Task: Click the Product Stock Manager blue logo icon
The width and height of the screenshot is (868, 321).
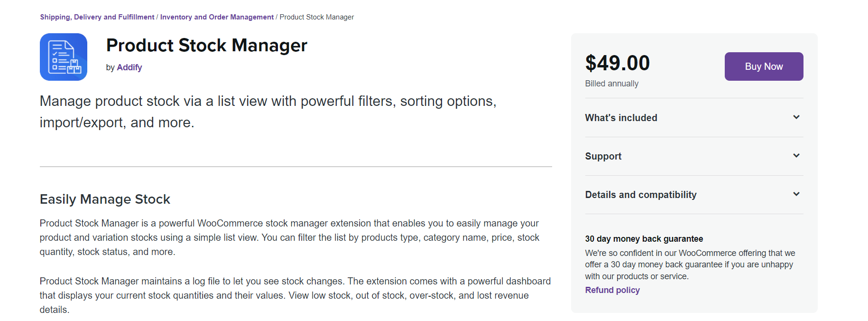Action: click(64, 57)
